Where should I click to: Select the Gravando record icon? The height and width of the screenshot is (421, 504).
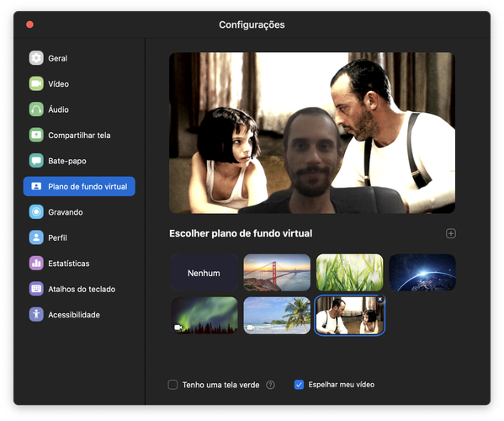pos(36,212)
